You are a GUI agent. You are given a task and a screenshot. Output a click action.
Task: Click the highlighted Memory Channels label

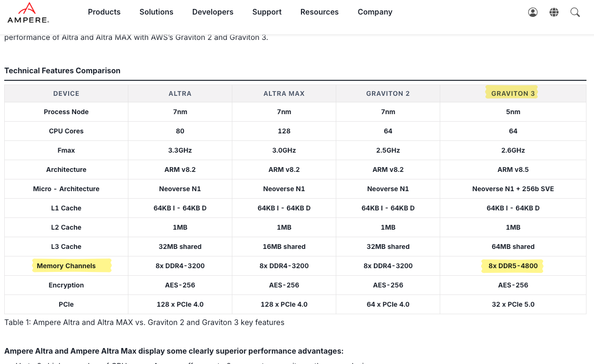tap(66, 266)
